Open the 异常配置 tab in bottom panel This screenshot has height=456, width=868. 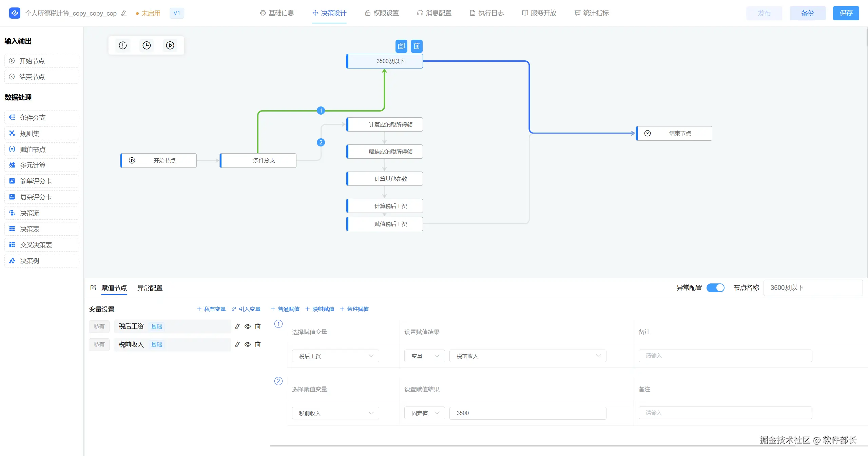150,288
